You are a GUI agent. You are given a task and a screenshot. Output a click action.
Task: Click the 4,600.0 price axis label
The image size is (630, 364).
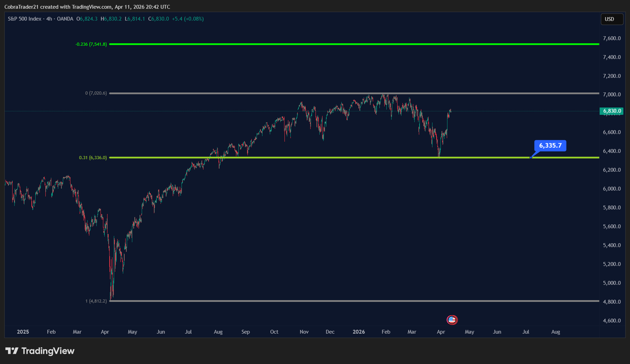point(612,320)
